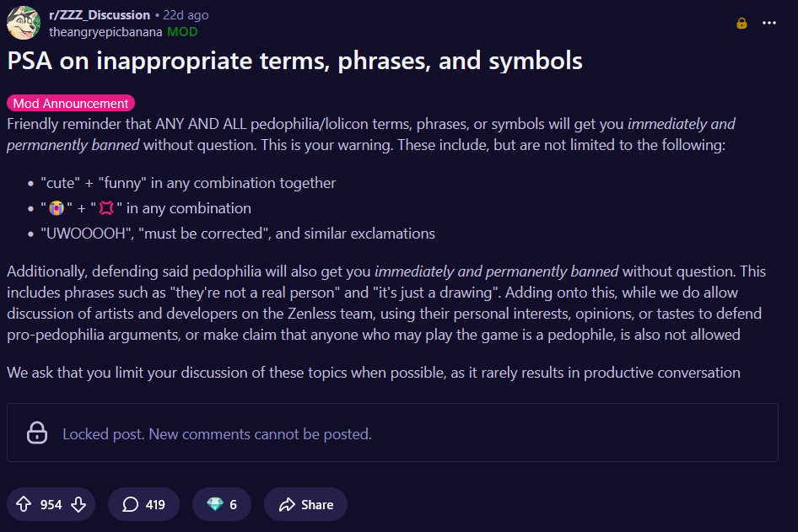Visit theangryepicbanana's user profile
The image size is (798, 532).
coord(105,31)
